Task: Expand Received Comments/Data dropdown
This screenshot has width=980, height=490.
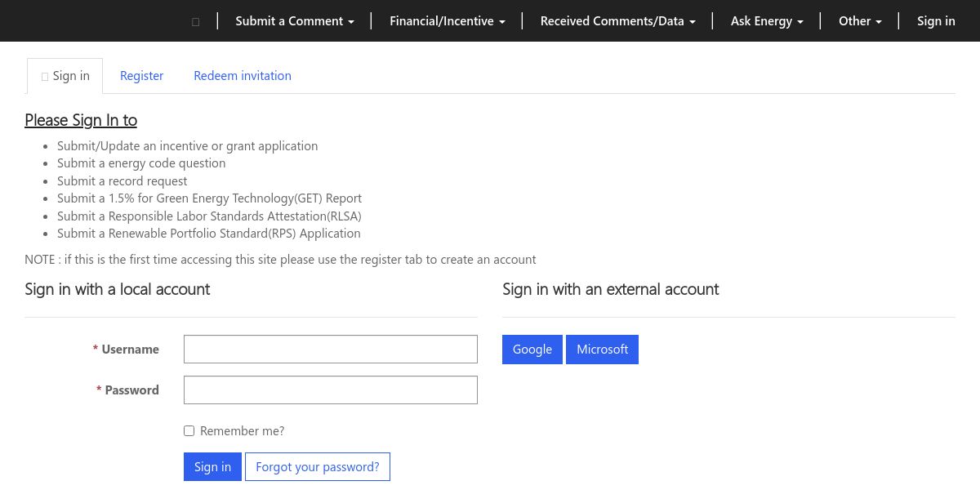Action: pyautogui.click(x=617, y=21)
